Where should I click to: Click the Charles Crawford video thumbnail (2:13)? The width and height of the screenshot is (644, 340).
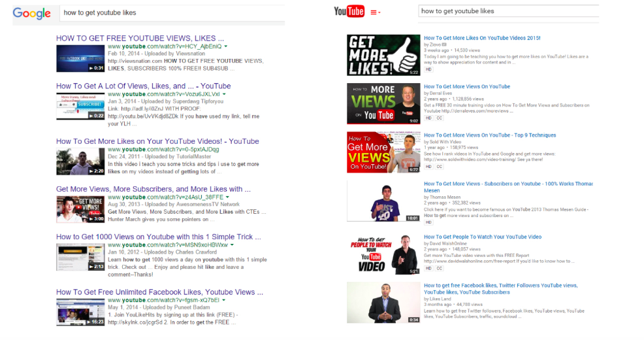(x=80, y=257)
